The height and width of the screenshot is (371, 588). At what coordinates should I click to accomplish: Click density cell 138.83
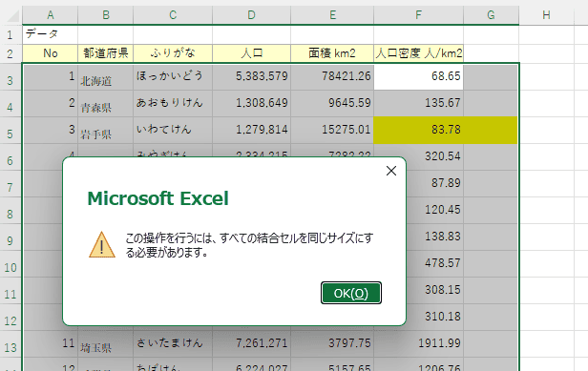pyautogui.click(x=435, y=237)
